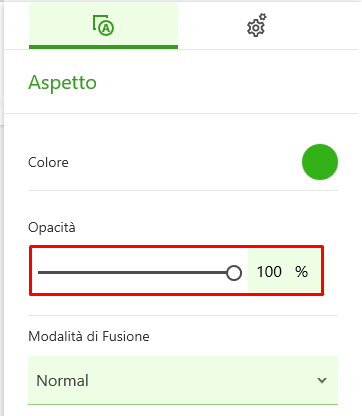The height and width of the screenshot is (416, 362).
Task: Click the light green opacity input box
Action: [x=285, y=272]
